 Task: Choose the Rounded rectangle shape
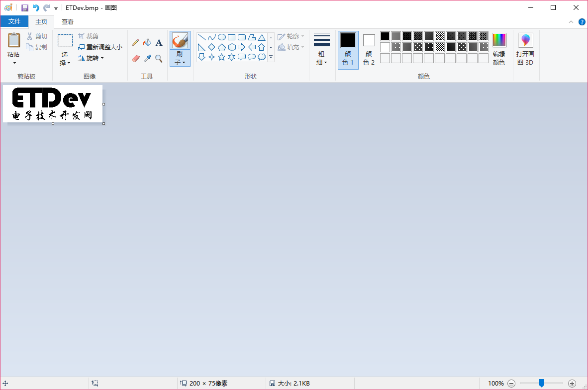pos(242,37)
